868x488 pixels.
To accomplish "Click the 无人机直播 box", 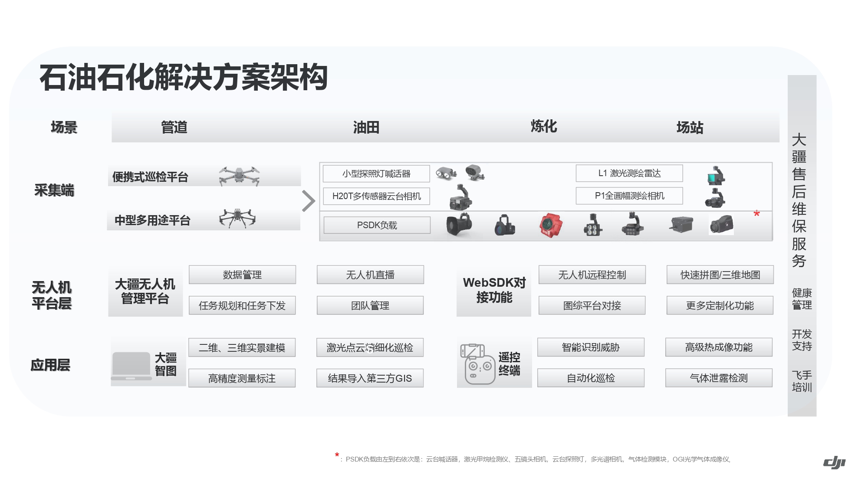I will [370, 275].
